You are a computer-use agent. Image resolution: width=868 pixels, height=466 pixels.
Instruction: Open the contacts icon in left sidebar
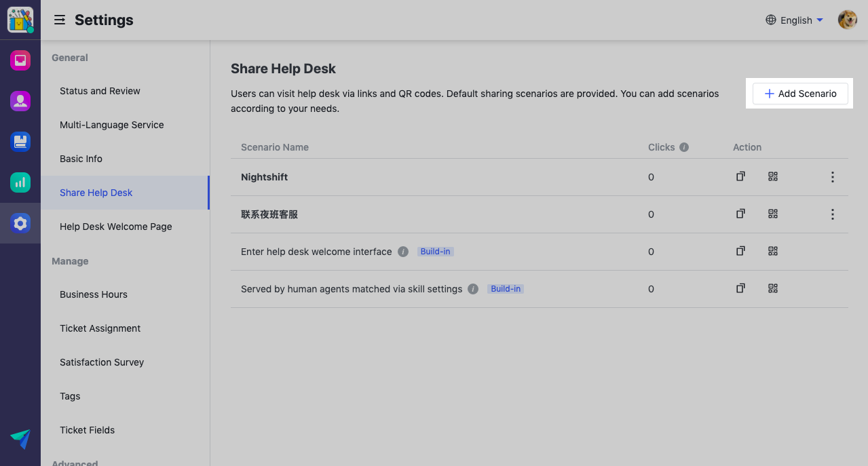(x=20, y=101)
